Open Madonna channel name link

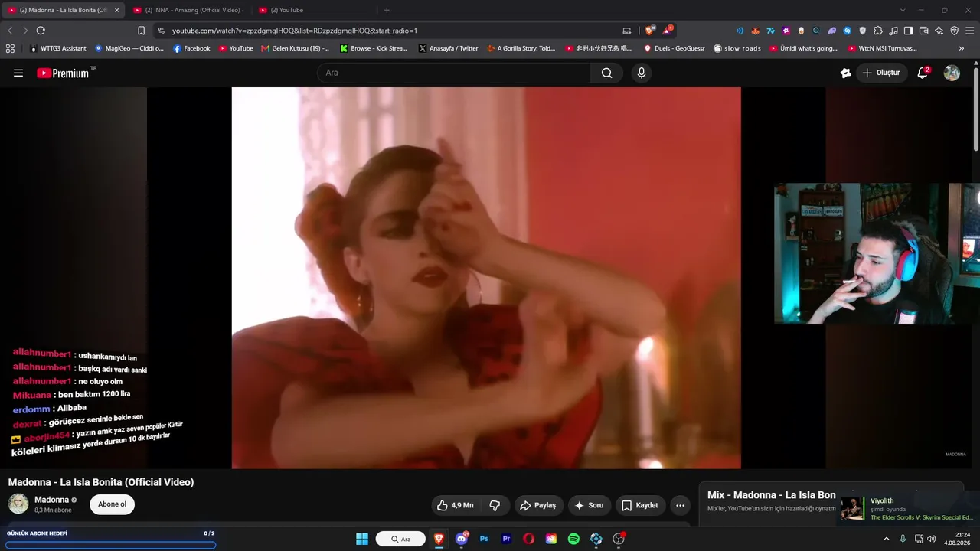pyautogui.click(x=51, y=500)
